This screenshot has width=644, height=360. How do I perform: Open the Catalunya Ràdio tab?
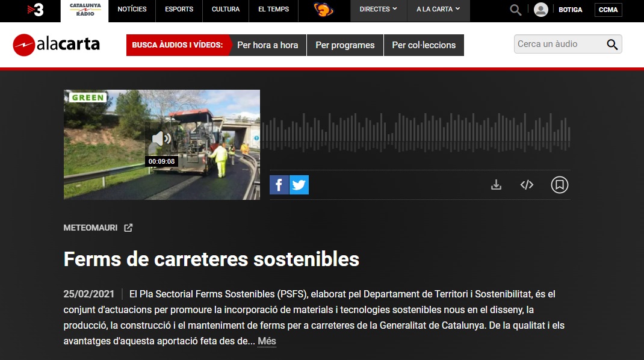85,10
